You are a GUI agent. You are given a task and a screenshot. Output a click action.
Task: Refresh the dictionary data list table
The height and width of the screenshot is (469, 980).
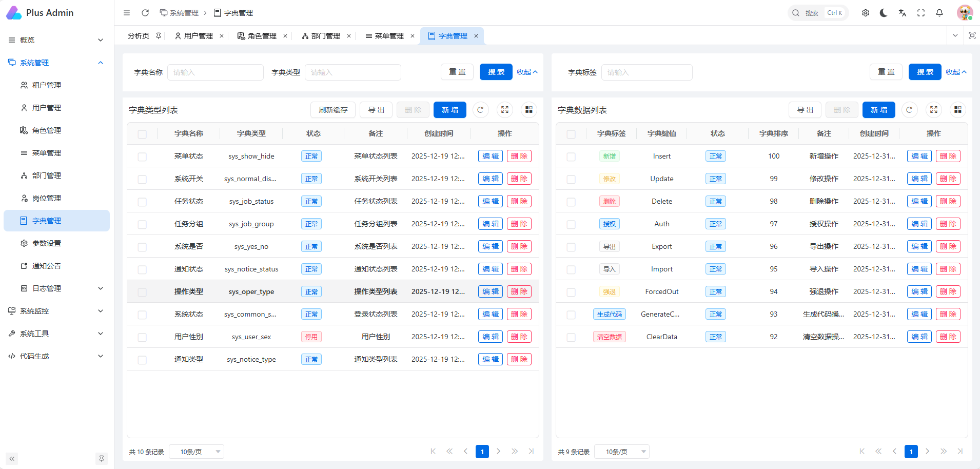[x=909, y=110]
